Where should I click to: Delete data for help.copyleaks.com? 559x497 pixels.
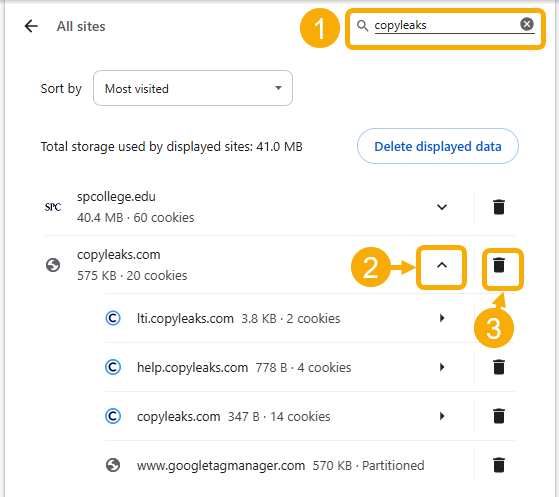tap(499, 367)
